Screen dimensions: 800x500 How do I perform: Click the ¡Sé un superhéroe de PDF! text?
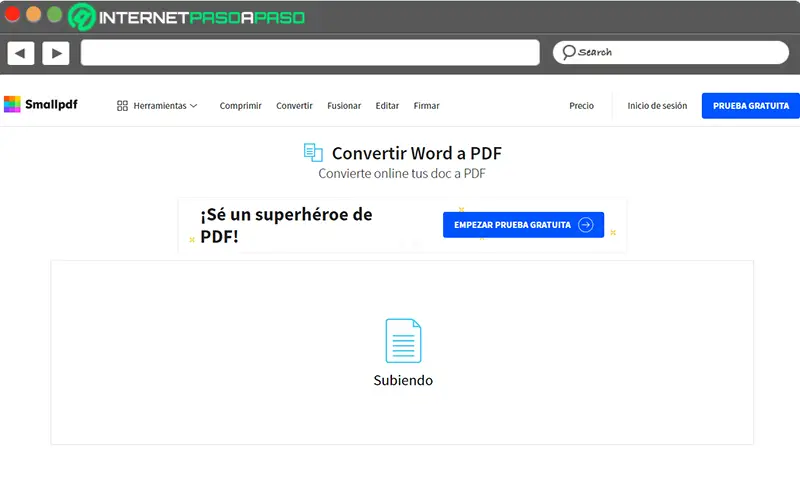286,225
